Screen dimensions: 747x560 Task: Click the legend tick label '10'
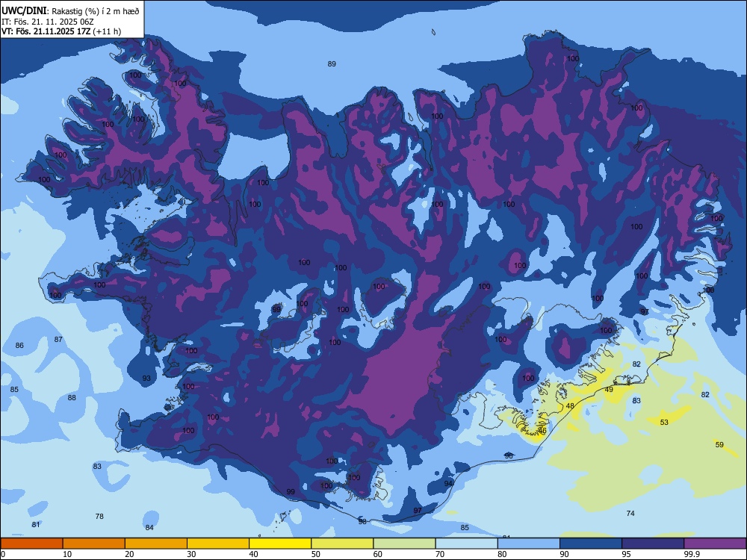coord(68,554)
